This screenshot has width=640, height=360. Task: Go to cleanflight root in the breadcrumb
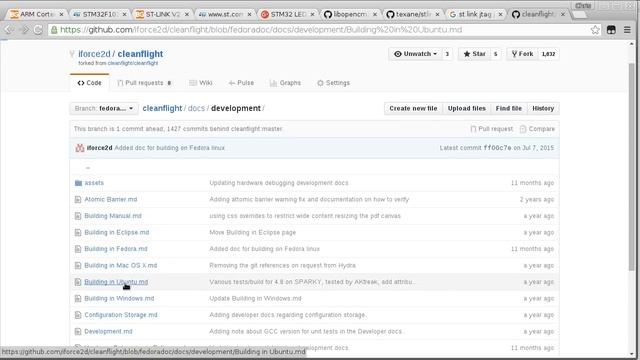(162, 108)
